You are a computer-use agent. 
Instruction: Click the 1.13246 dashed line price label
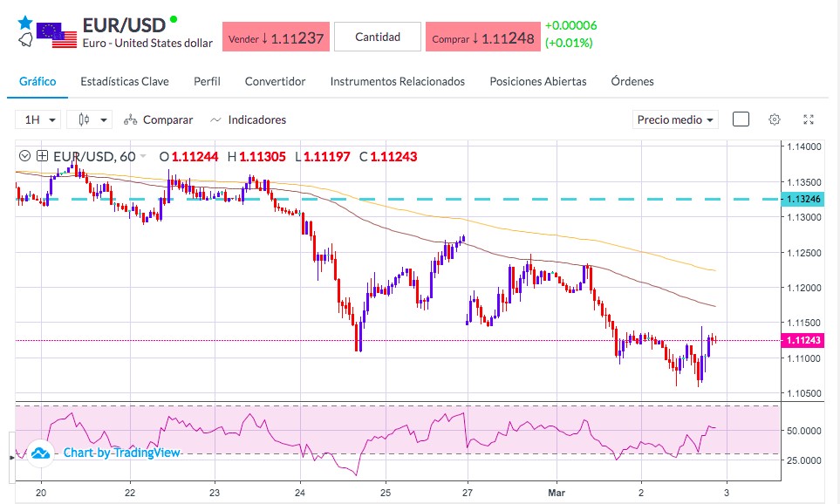click(802, 199)
